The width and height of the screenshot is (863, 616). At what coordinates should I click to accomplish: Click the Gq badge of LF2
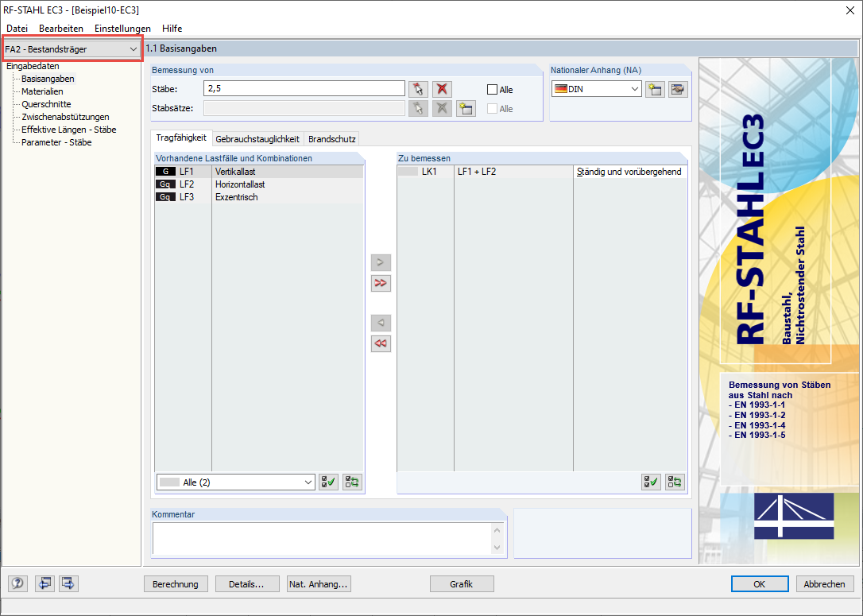[165, 184]
